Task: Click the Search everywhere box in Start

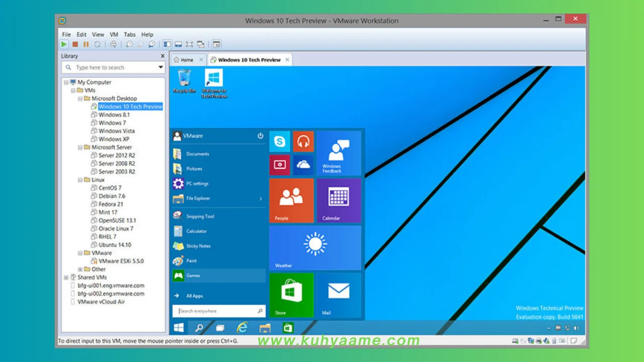Action: tap(219, 311)
